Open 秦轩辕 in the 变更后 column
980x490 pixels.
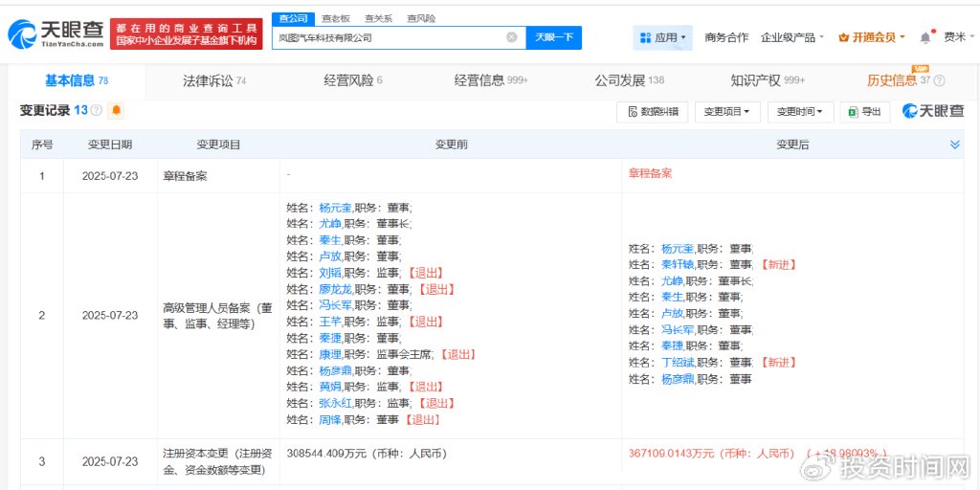click(678, 264)
